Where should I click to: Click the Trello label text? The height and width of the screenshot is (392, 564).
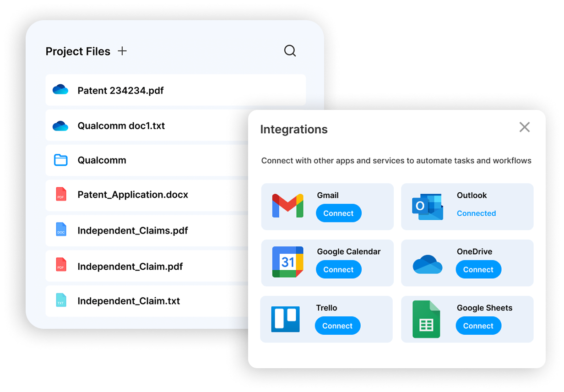tap(326, 308)
